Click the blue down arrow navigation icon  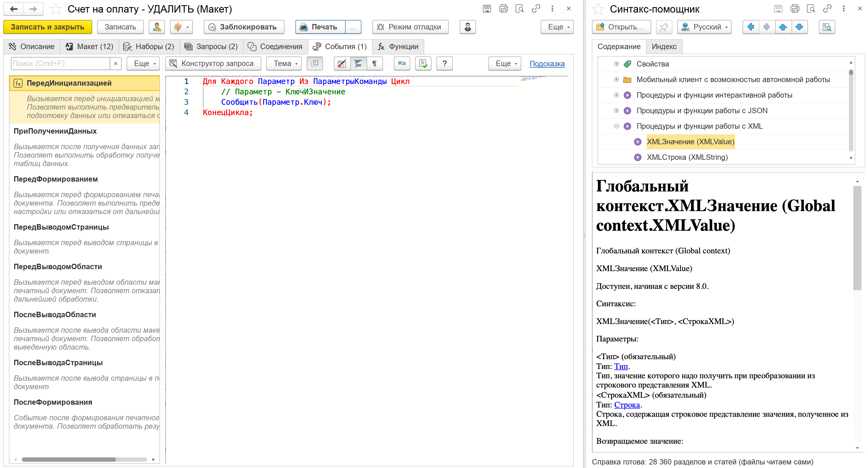(x=799, y=27)
